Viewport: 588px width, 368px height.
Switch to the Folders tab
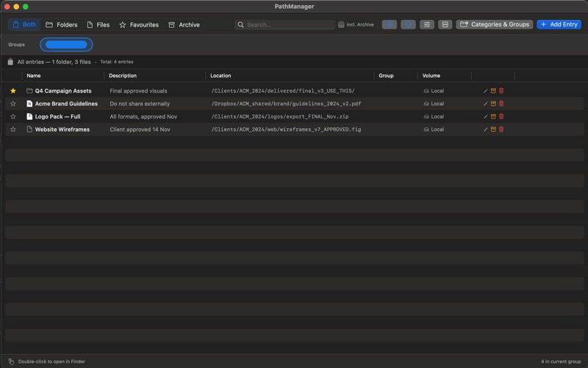pos(62,25)
